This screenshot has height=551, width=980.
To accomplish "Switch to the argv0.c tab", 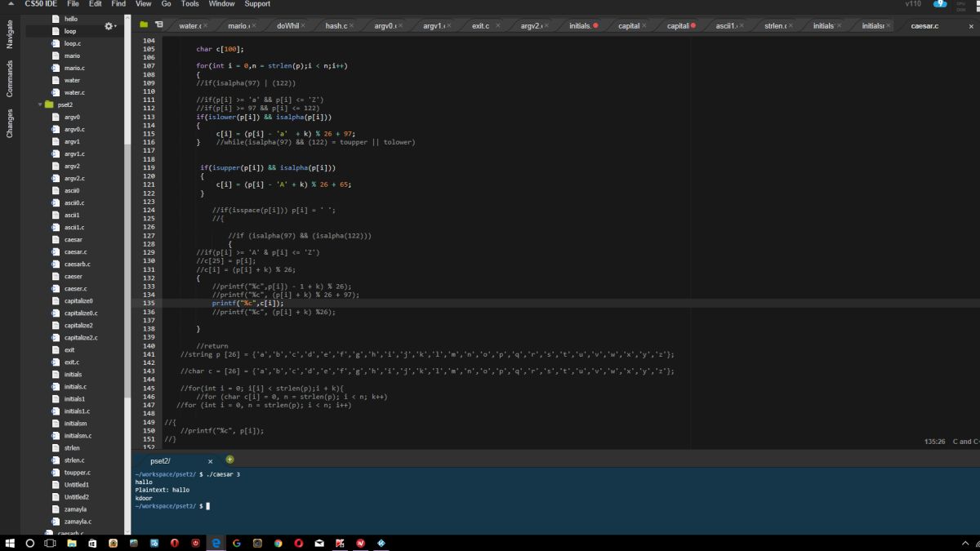I will tap(384, 26).
